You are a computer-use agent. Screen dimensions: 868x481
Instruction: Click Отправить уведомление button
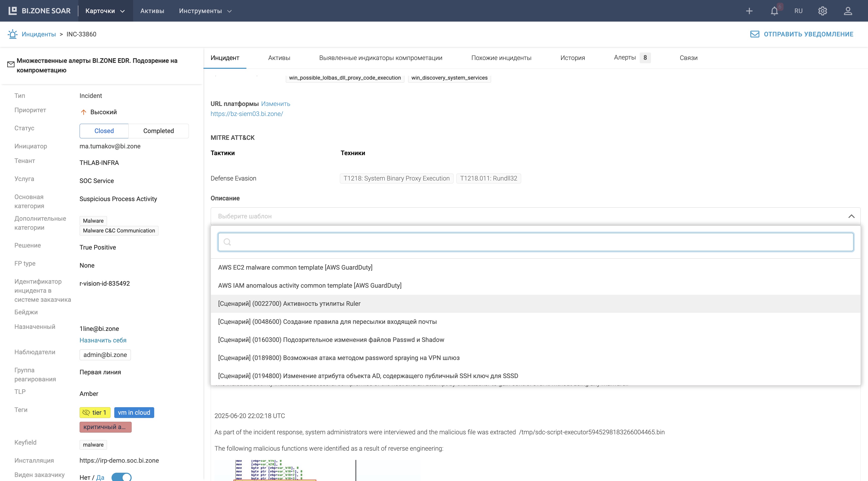coord(802,34)
